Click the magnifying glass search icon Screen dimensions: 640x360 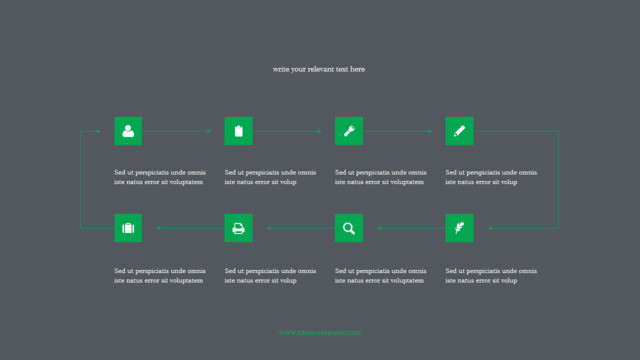349,228
